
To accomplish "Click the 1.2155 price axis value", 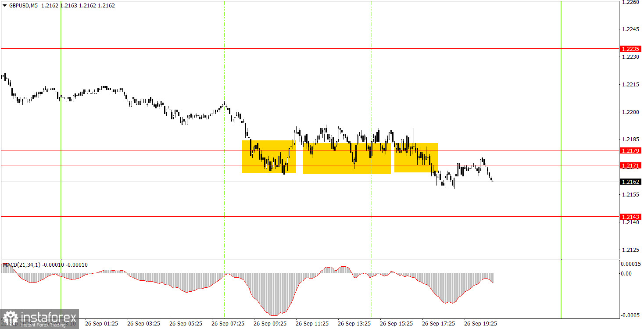I will 630,194.
